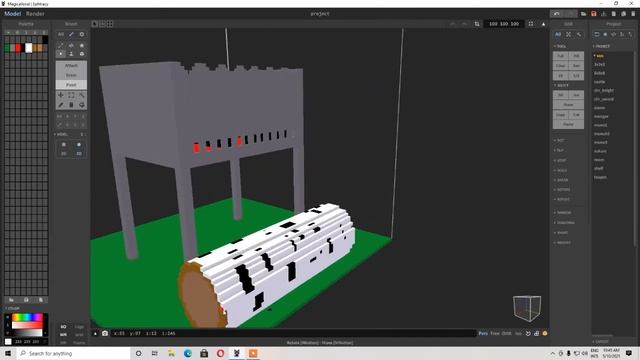The height and width of the screenshot is (360, 640).
Task: Click the single viewport layout icon
Action: [x=94, y=24]
